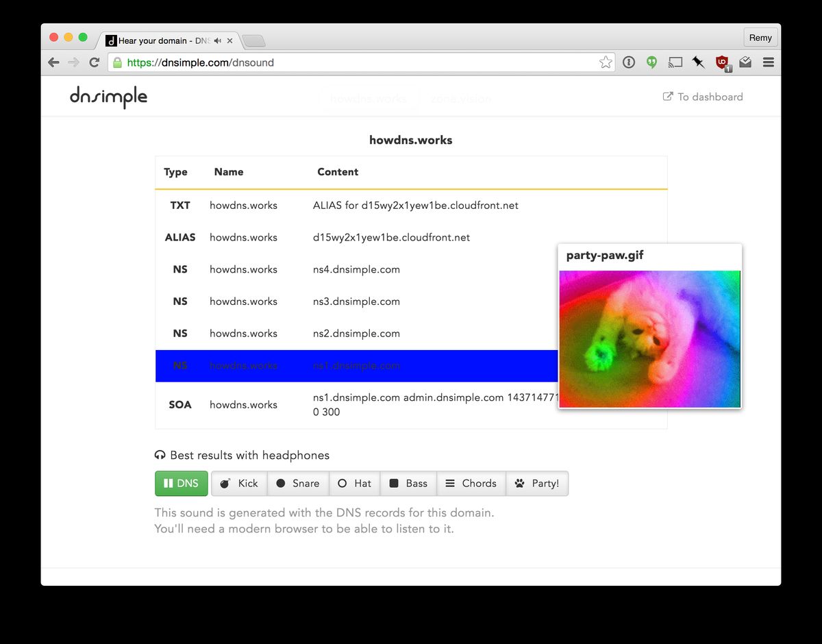822x644 pixels.
Task: Click the address bar URL field
Action: pyautogui.click(x=362, y=62)
